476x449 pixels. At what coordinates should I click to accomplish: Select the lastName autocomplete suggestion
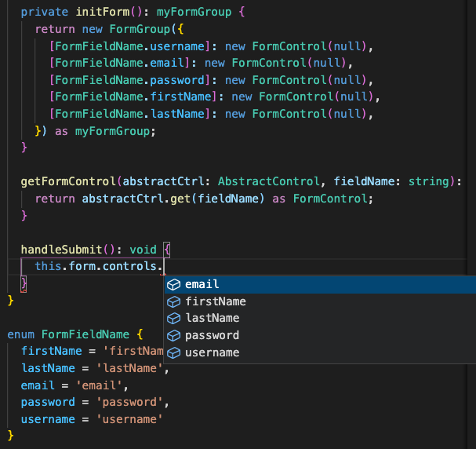(320, 319)
